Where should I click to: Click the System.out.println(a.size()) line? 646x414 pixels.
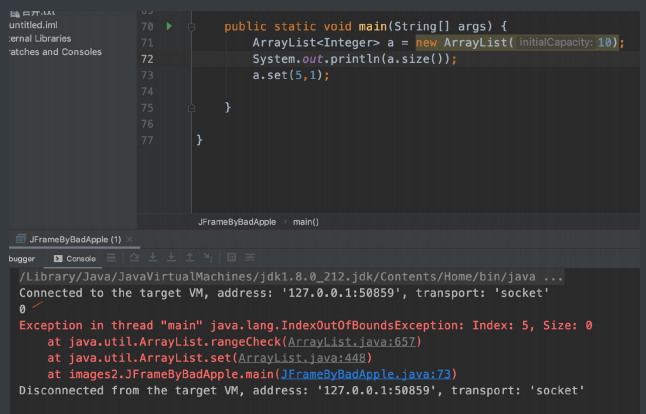click(355, 59)
